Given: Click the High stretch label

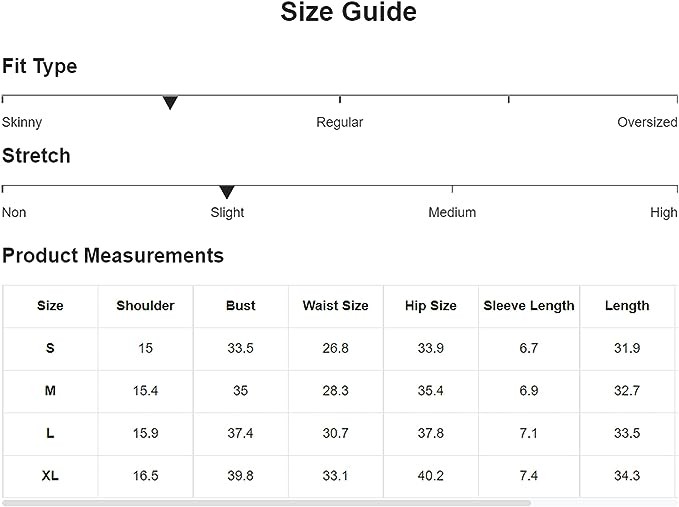Looking at the screenshot, I should [x=663, y=212].
